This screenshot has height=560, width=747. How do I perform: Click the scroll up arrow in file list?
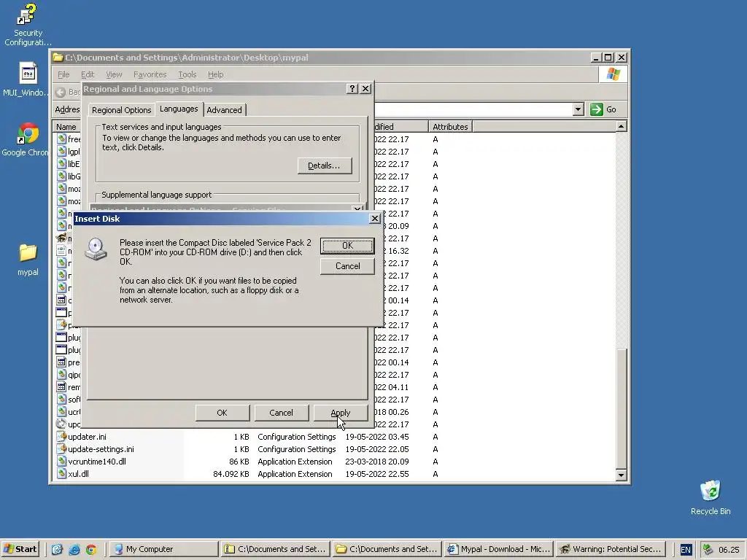point(621,126)
